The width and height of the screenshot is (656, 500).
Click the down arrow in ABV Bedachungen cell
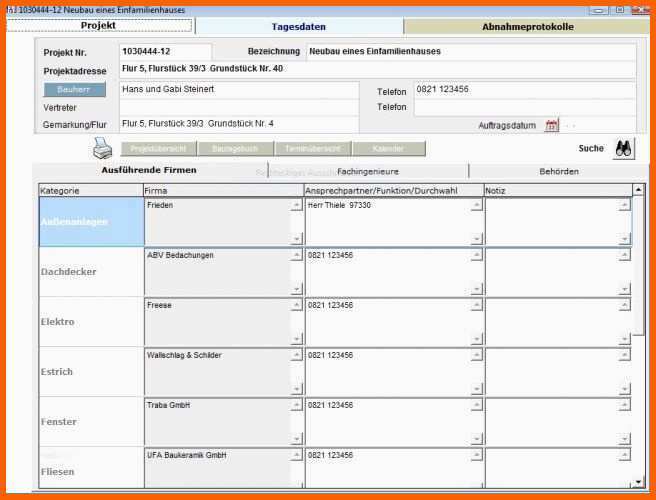coord(296,289)
